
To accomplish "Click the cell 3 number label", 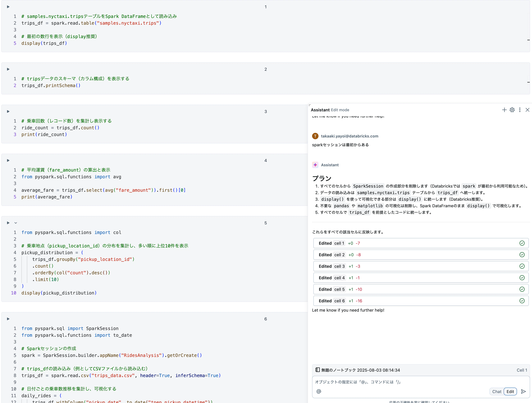I will click(266, 112).
